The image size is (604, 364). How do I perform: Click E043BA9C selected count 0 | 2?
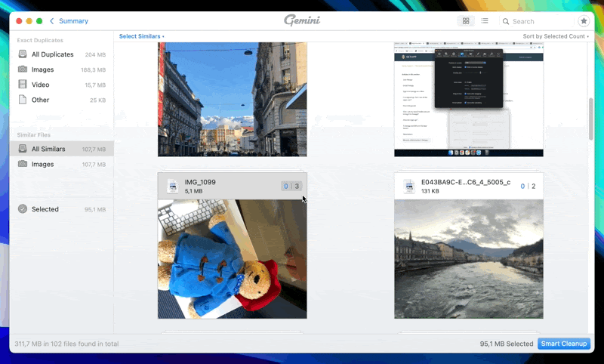click(x=528, y=186)
